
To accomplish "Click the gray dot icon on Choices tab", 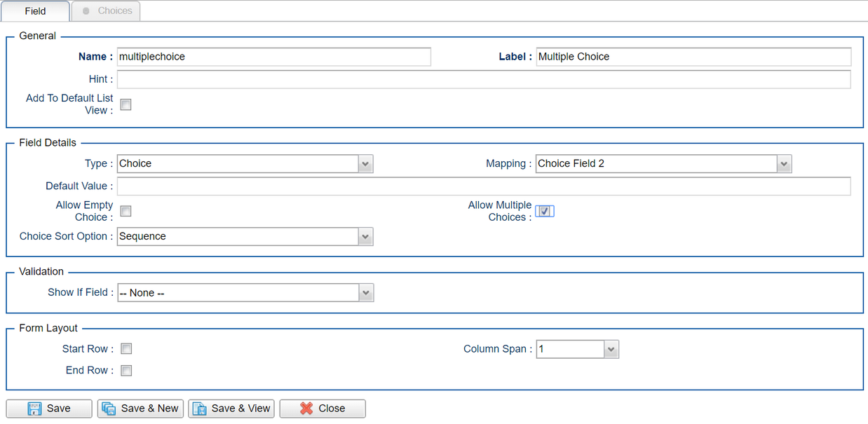I will click(x=86, y=11).
